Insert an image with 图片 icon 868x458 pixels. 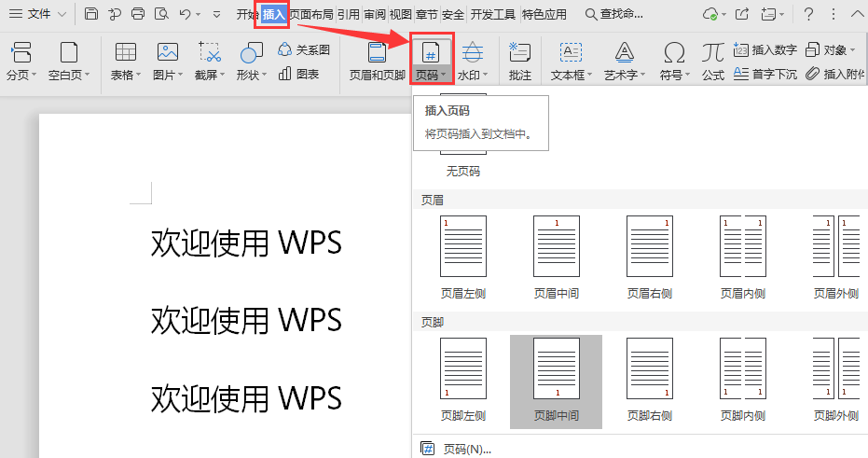coord(167,52)
